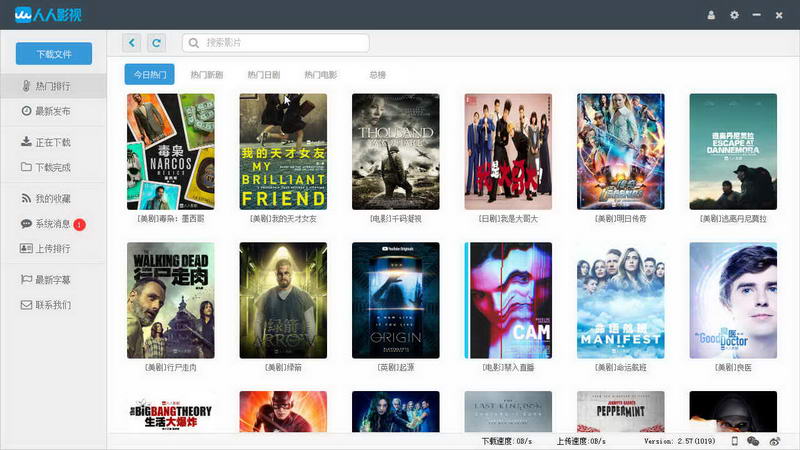Open 上传排行 in the sidebar
The image size is (800, 450).
(53, 248)
